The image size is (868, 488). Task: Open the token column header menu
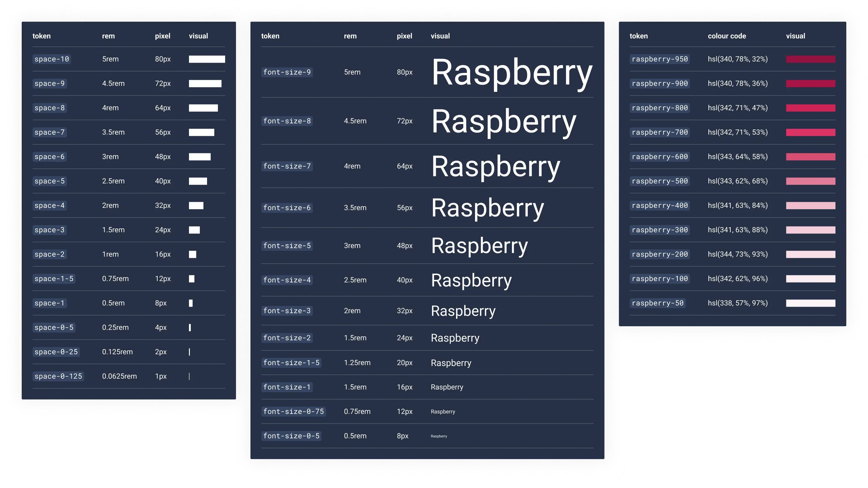pyautogui.click(x=42, y=35)
